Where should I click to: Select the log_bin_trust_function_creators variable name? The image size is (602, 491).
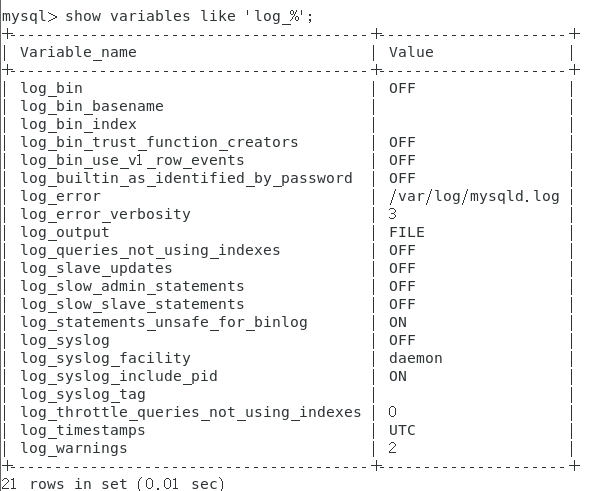click(159, 142)
